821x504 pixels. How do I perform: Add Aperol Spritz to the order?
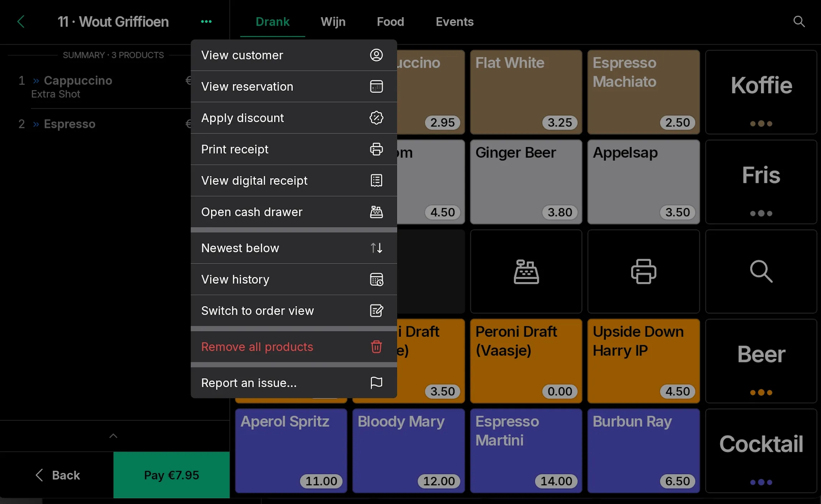[290, 450]
